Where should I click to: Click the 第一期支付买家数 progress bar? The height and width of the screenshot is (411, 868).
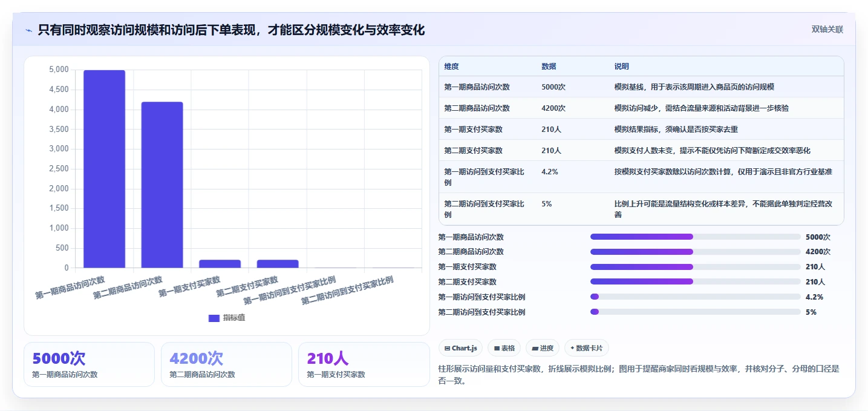tap(696, 266)
